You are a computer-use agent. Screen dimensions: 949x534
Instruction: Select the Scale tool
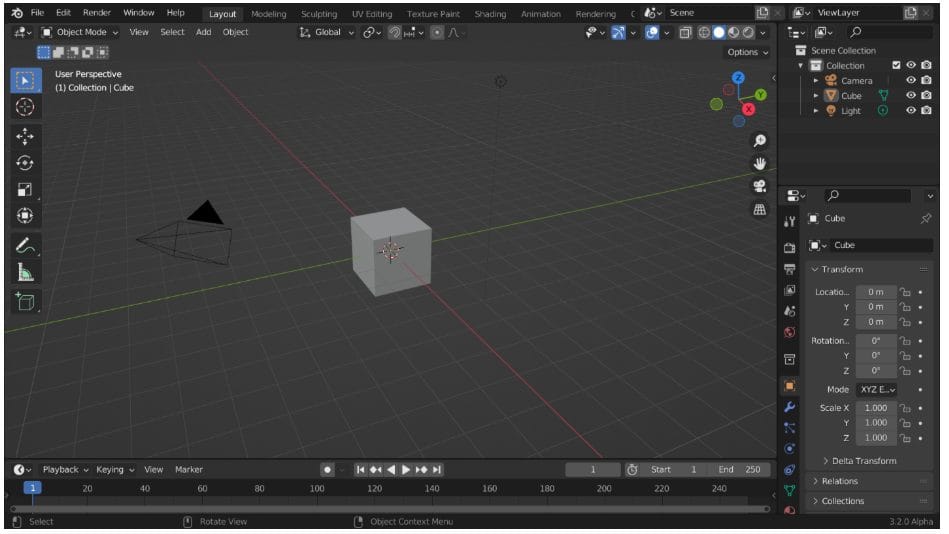(25, 189)
